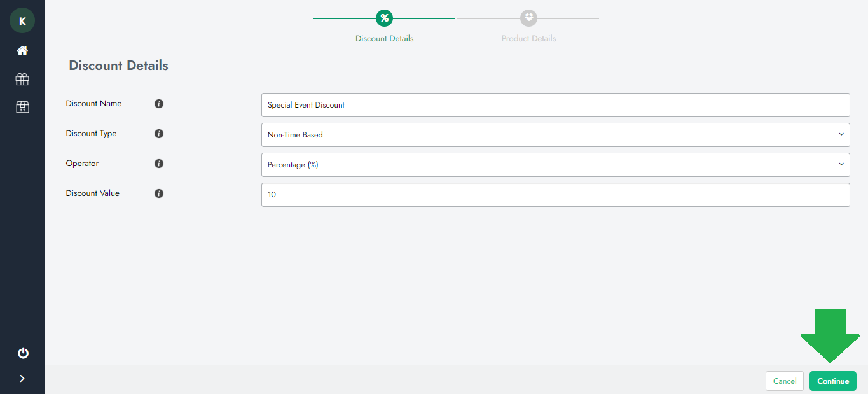Viewport: 868px width, 394px height.
Task: Open the store sidebar icon
Action: pyautogui.click(x=22, y=107)
